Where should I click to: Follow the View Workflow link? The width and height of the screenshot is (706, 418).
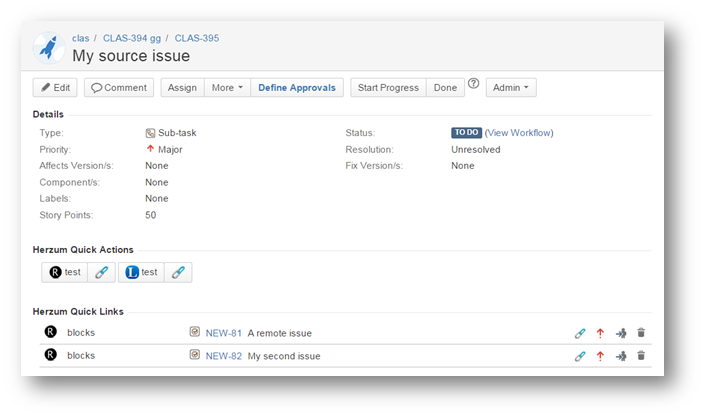pyautogui.click(x=518, y=133)
